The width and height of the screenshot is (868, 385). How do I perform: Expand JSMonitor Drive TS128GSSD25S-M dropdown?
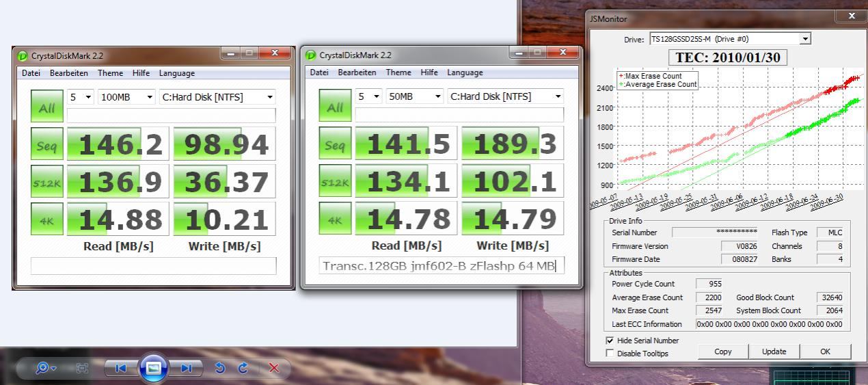point(805,39)
